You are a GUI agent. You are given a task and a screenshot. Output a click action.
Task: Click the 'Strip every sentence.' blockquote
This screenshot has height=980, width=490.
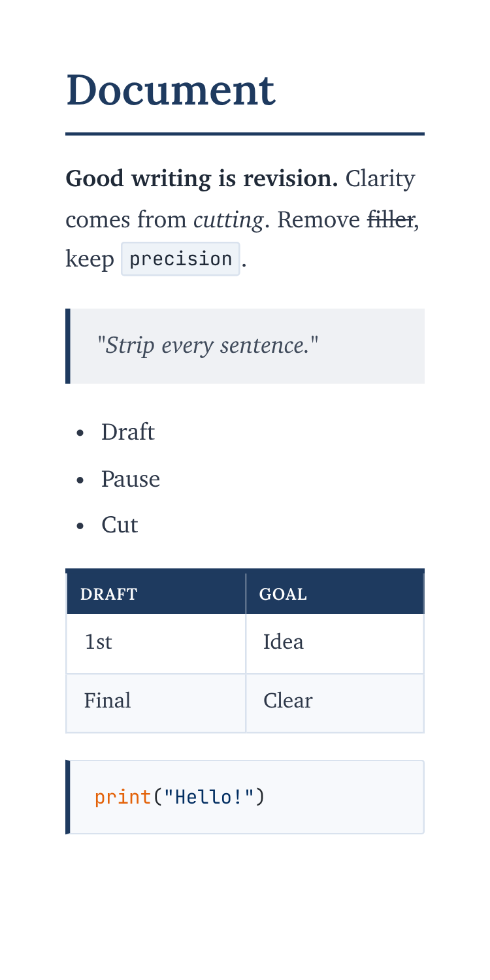(245, 346)
